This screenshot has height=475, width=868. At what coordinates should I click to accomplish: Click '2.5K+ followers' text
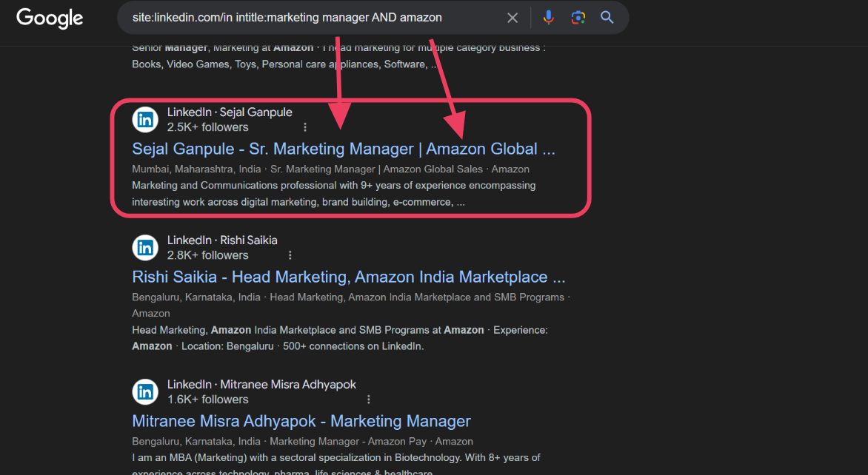(207, 127)
